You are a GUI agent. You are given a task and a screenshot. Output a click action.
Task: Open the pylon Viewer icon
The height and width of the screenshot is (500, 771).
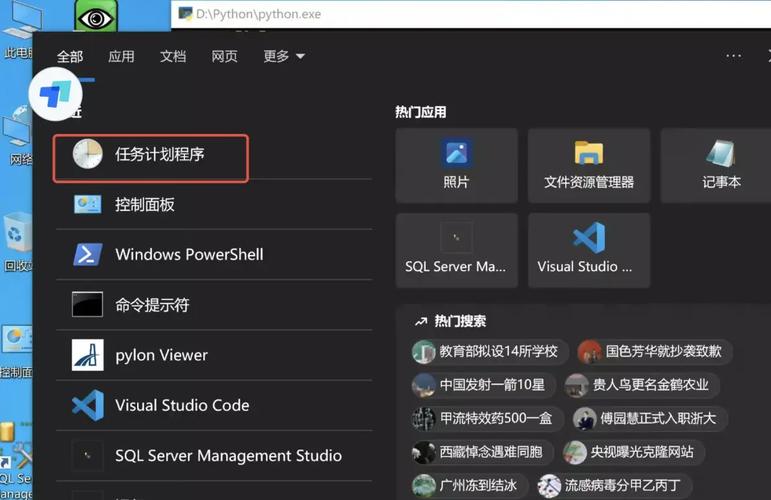click(x=88, y=354)
